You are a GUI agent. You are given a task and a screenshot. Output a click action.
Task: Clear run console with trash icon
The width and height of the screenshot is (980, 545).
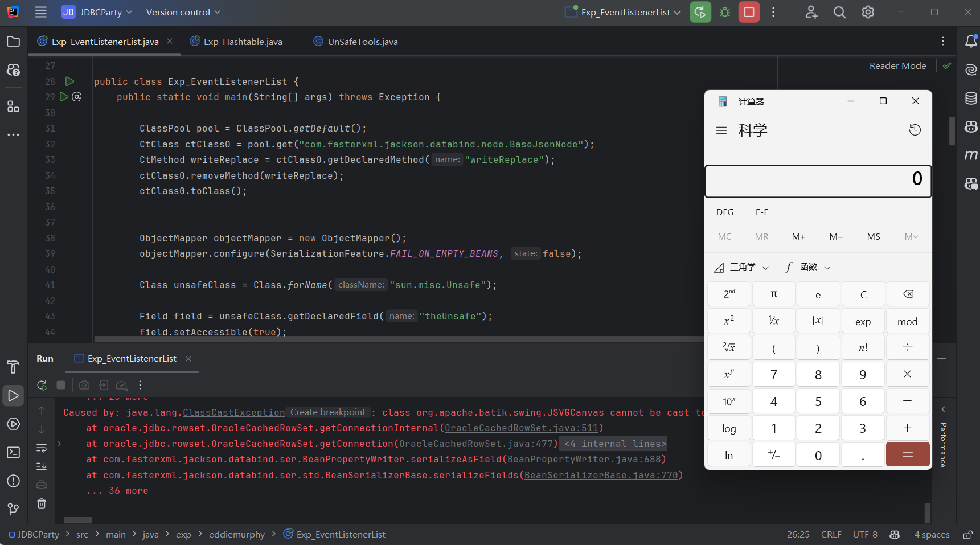pyautogui.click(x=42, y=503)
